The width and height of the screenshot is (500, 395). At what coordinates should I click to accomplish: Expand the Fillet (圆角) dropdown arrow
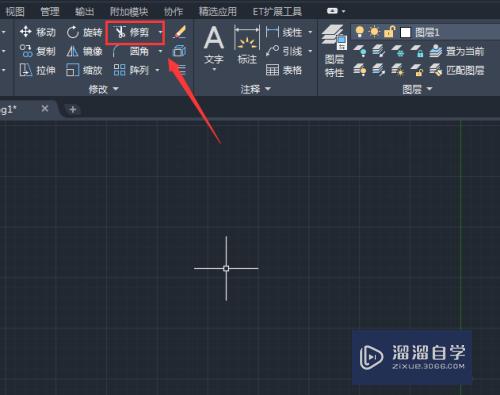tap(160, 51)
